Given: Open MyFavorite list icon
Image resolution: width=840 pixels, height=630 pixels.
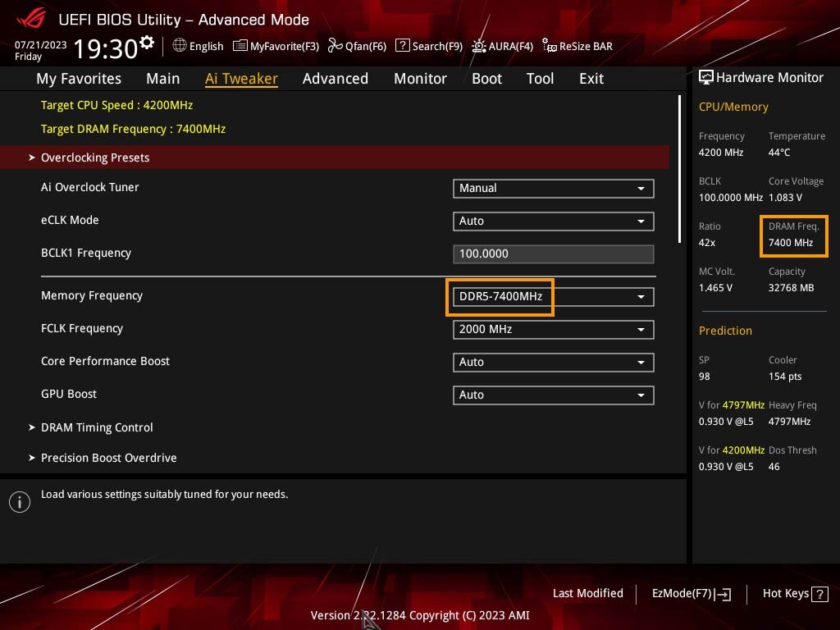Looking at the screenshot, I should pyautogui.click(x=240, y=46).
